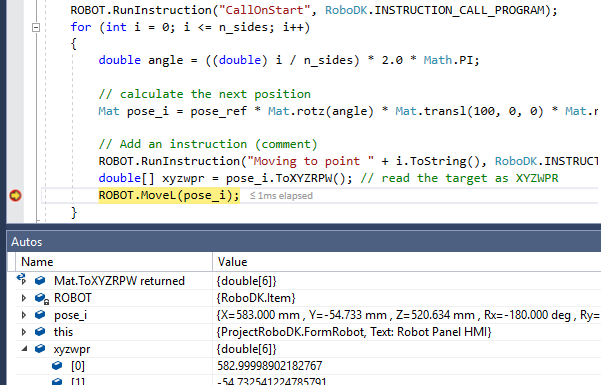Screen dimensions: 601x386
Task: Collapse the for loop code block
Action: tap(36, 27)
